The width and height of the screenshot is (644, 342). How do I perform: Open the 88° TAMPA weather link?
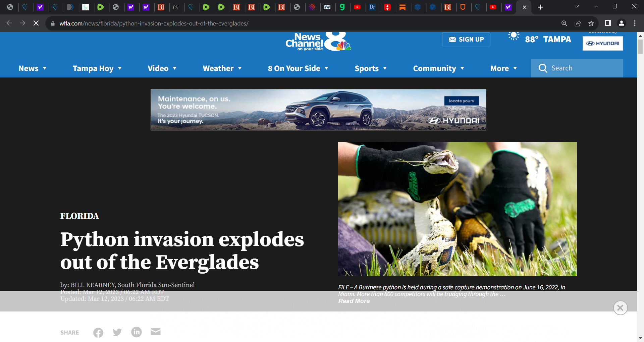click(x=548, y=39)
